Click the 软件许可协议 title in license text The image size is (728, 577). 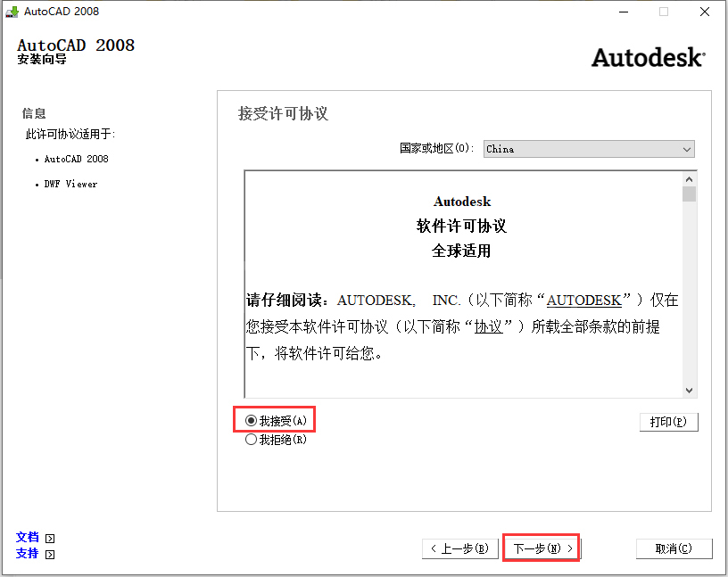click(x=461, y=226)
